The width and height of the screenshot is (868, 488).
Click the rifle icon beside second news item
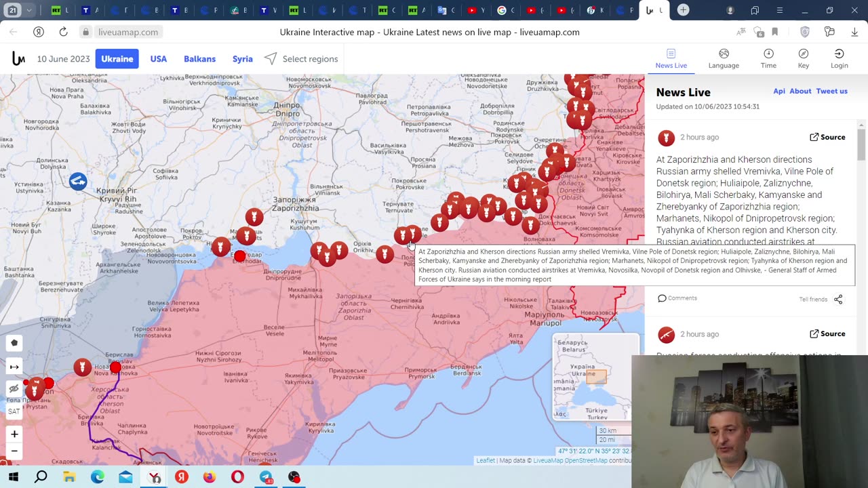pyautogui.click(x=667, y=335)
